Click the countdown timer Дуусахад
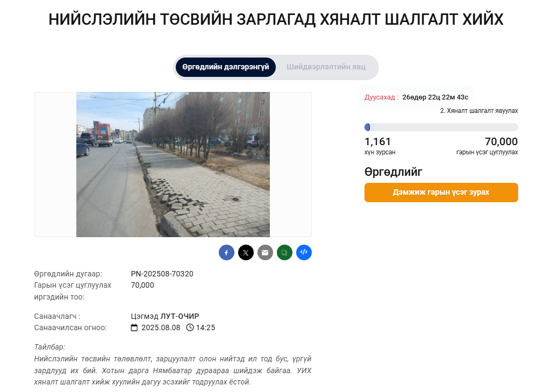 pyautogui.click(x=416, y=97)
